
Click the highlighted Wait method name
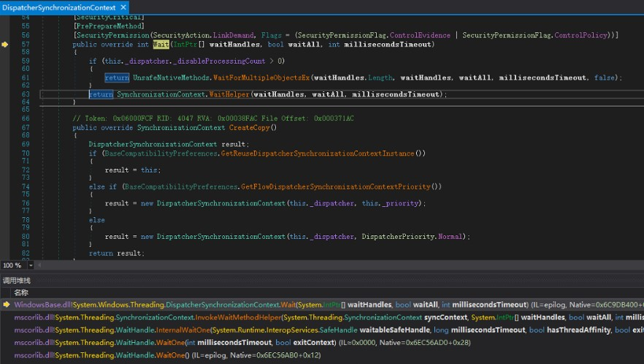(161, 45)
